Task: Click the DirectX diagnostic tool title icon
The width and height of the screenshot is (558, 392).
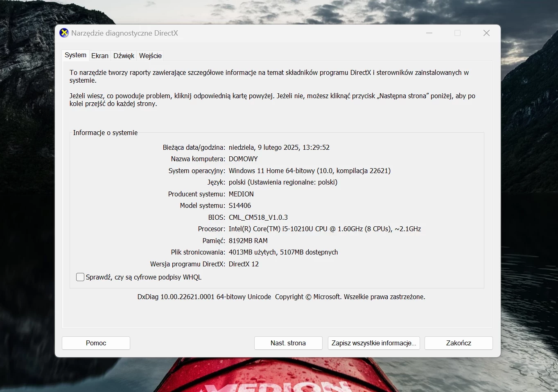Action: (x=64, y=33)
